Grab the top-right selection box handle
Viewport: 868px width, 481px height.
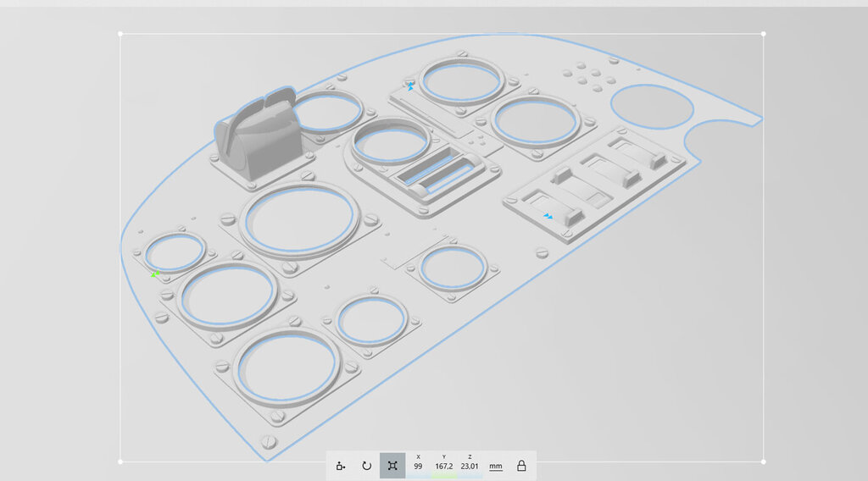tap(763, 34)
